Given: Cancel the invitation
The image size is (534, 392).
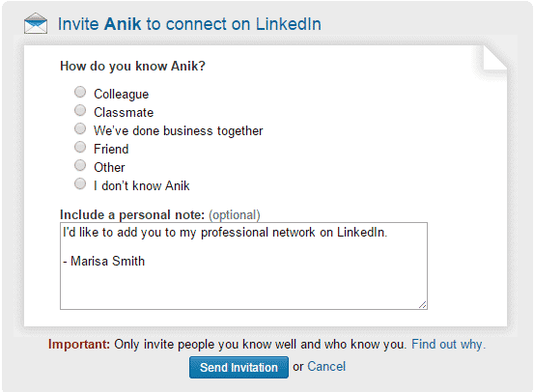Looking at the screenshot, I should pos(326,367).
